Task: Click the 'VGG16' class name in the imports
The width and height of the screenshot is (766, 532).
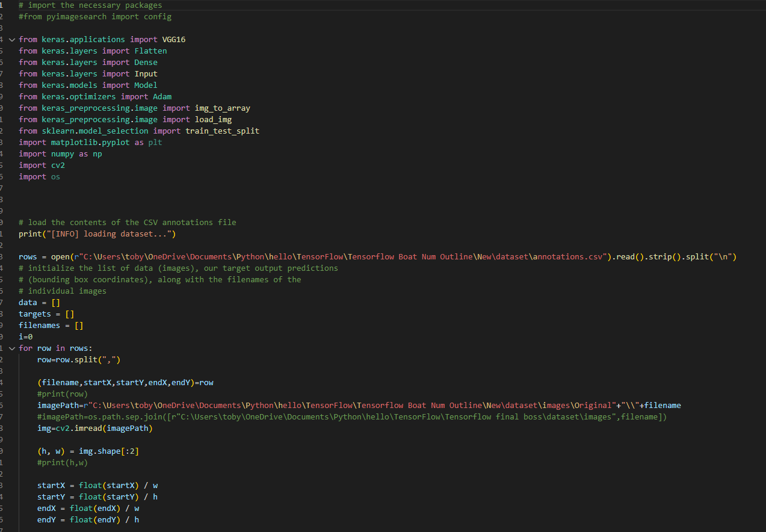Action: point(174,40)
